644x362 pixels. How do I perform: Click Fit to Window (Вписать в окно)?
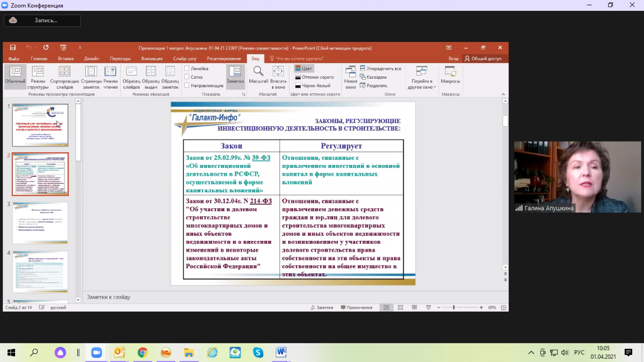[x=278, y=72]
